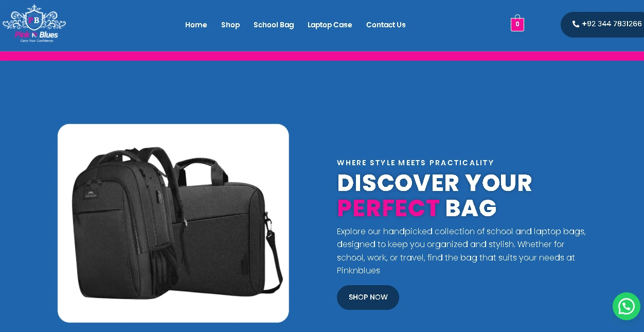This screenshot has width=644, height=332.
Task: Click the pink PERFECT word in the headline
Action: [388, 208]
